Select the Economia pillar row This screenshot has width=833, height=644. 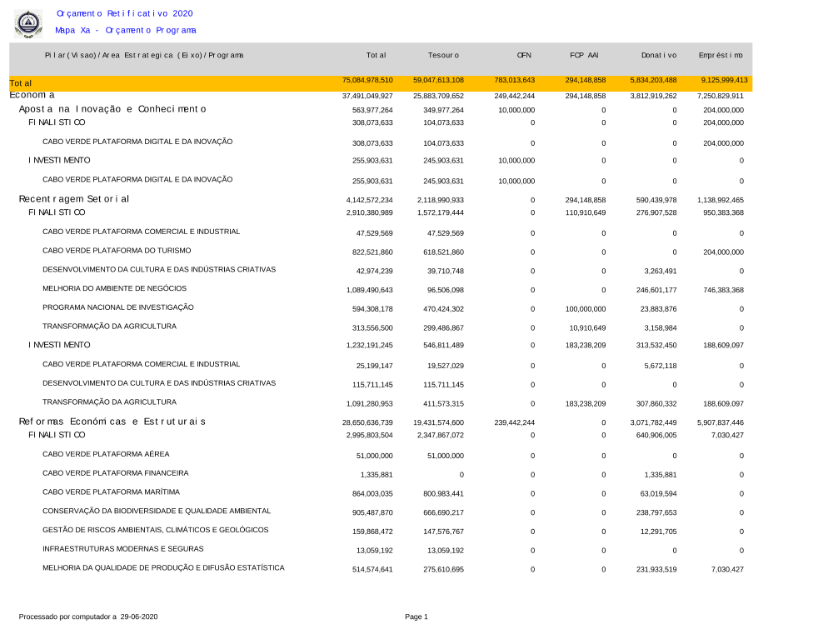point(32,95)
